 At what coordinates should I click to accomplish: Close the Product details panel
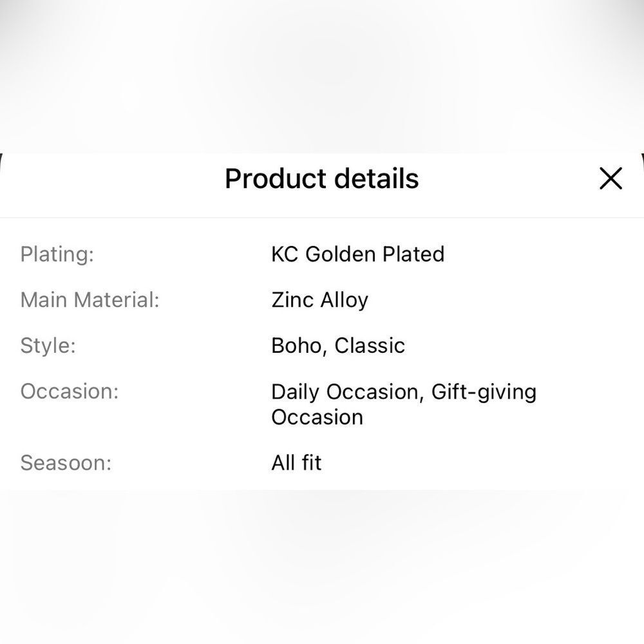point(611,178)
